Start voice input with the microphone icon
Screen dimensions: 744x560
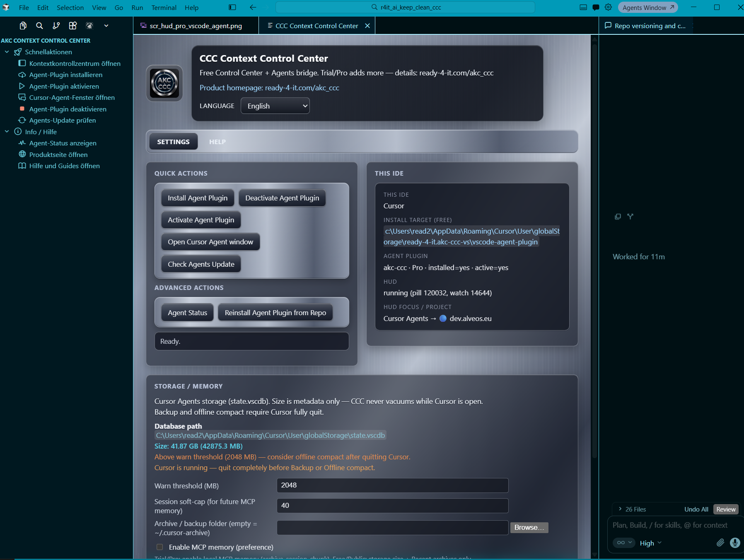[735, 543]
